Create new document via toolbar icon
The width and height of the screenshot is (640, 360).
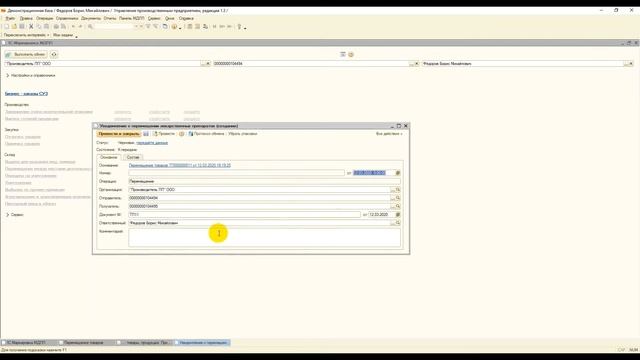point(7,27)
